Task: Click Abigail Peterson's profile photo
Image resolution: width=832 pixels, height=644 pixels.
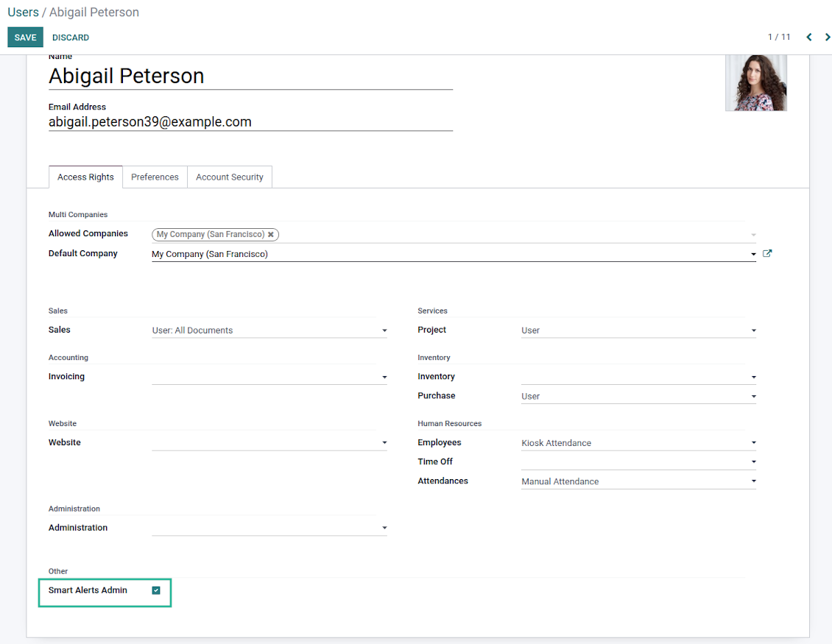Action: (x=755, y=82)
